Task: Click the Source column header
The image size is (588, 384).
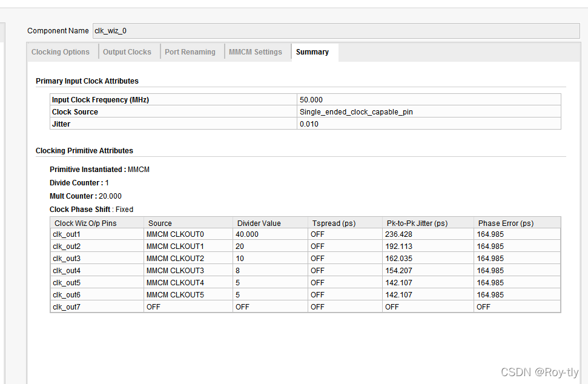Action: pyautogui.click(x=188, y=223)
